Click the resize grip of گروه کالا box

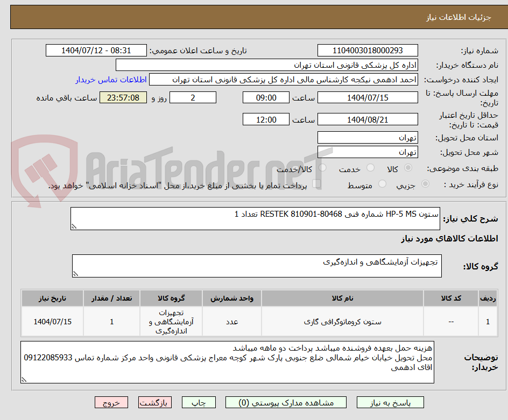76,273
